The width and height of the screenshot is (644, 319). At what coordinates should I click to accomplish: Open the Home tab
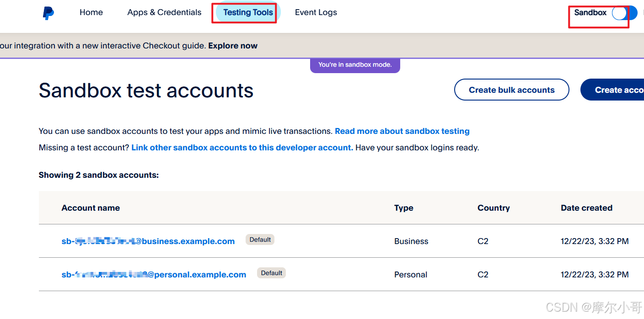click(x=91, y=12)
